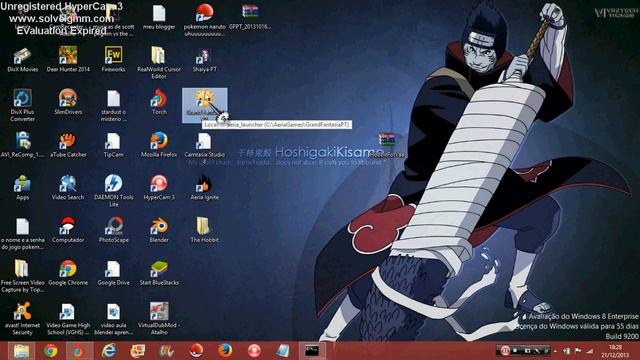Viewport: 640px width, 360px height.
Task: Select the Aeria Ignite shortcut
Action: [x=204, y=187]
